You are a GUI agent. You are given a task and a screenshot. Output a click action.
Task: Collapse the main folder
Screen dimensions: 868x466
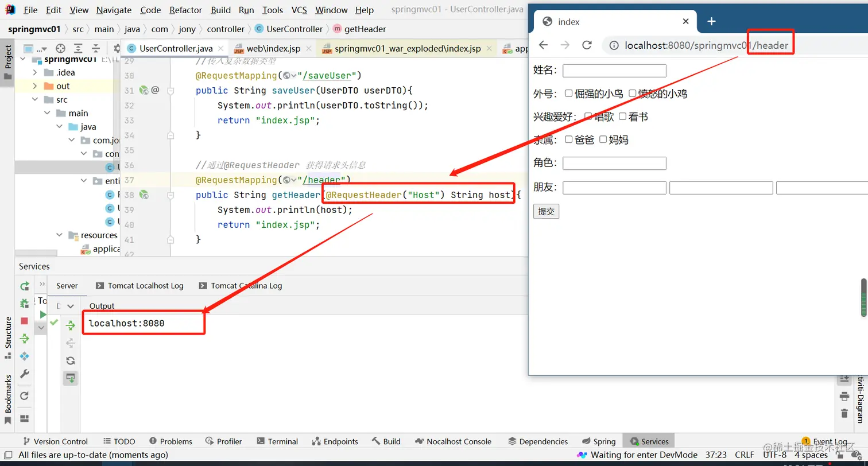pyautogui.click(x=48, y=113)
